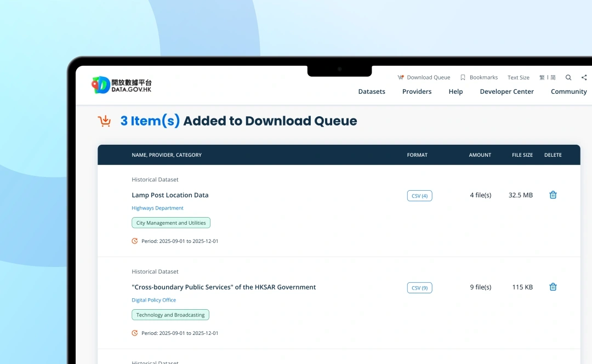
Task: Click the FILE SIZE column header
Action: 522,155
